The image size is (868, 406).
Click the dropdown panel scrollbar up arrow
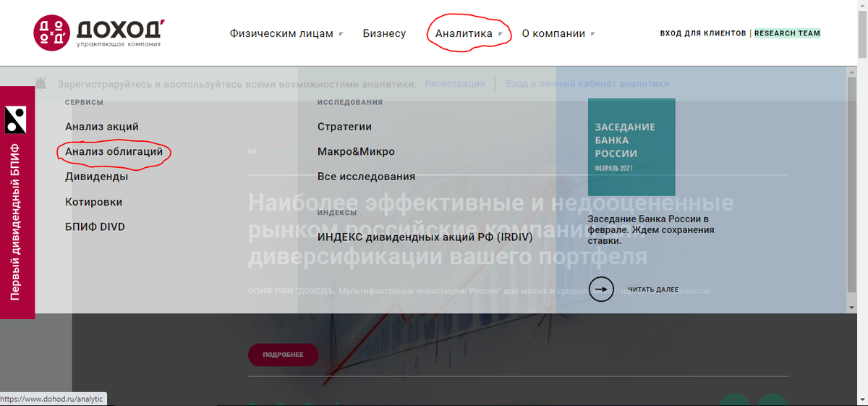(851, 72)
